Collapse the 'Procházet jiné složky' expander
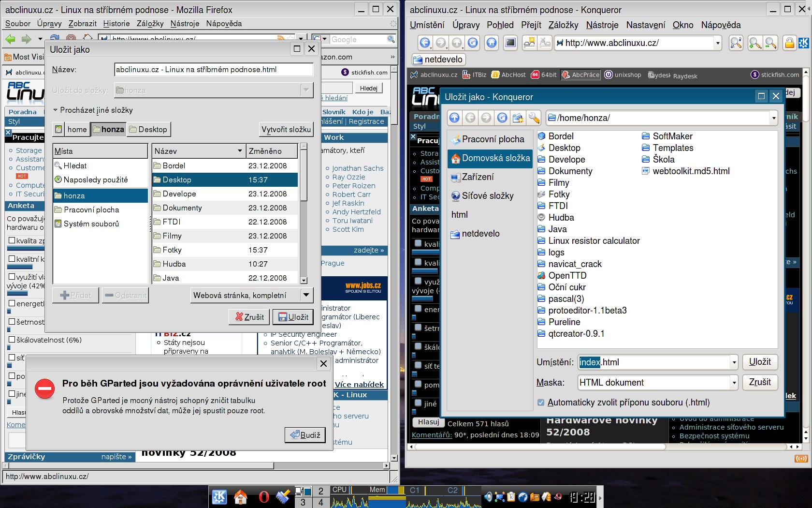Viewport: 812px width, 508px height. 56,110
